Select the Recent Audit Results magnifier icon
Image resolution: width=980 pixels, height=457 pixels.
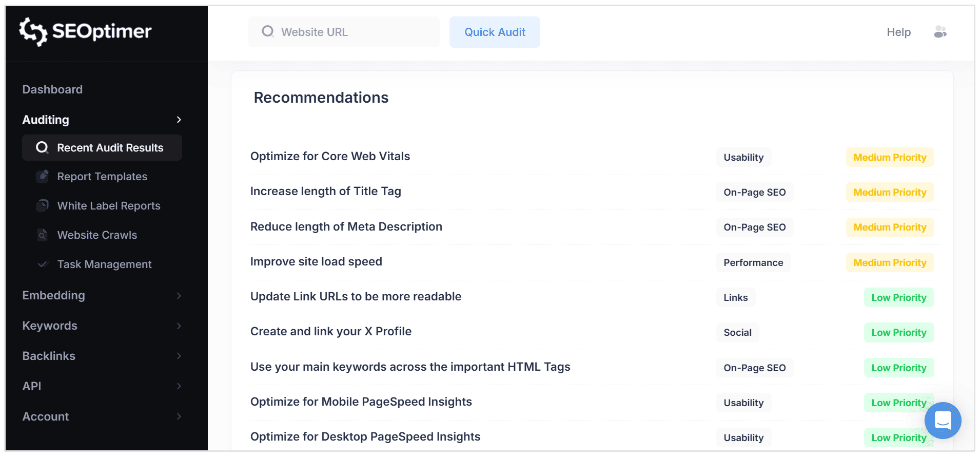tap(42, 147)
